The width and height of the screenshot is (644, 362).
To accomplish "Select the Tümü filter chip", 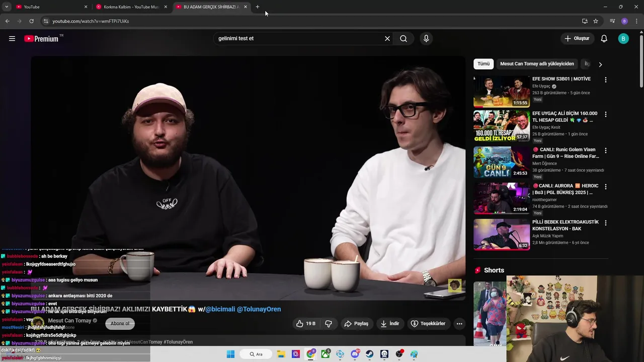I will coord(484,64).
